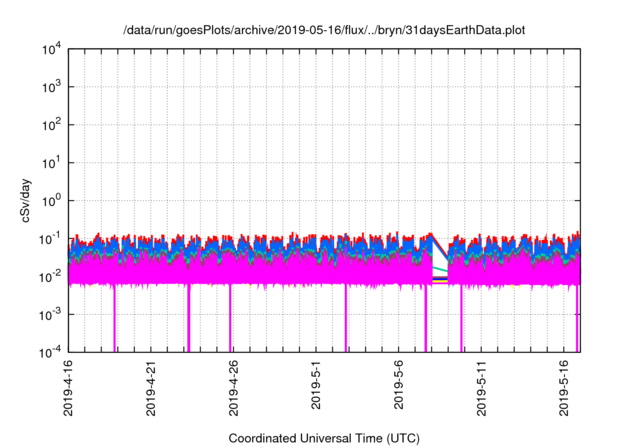640x448 pixels.
Task: Click the 2019-5-16 date label
Action: (x=564, y=388)
